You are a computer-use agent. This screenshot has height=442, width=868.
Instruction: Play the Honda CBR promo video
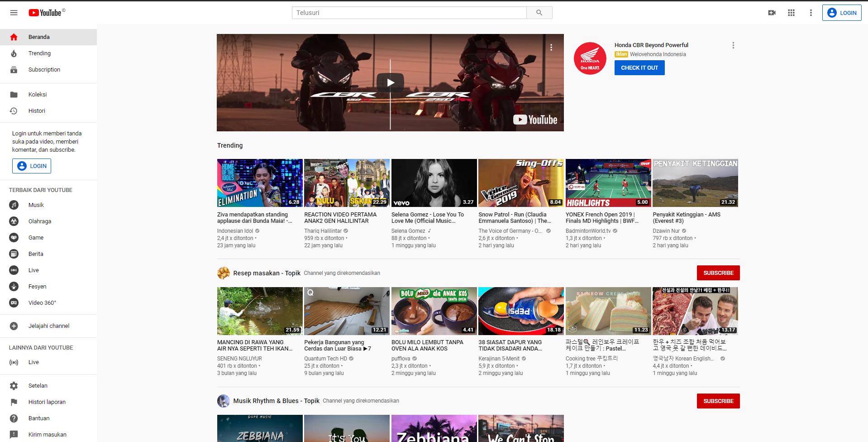click(390, 82)
